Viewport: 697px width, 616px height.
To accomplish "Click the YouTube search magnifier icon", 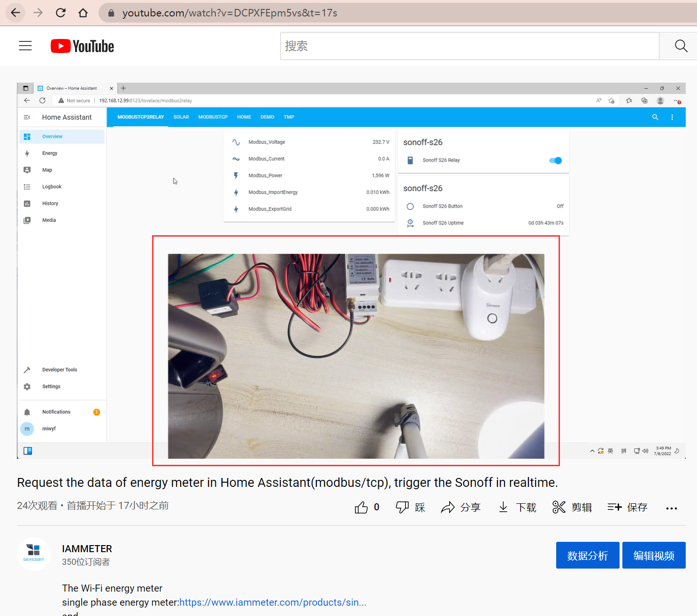I will pos(681,46).
